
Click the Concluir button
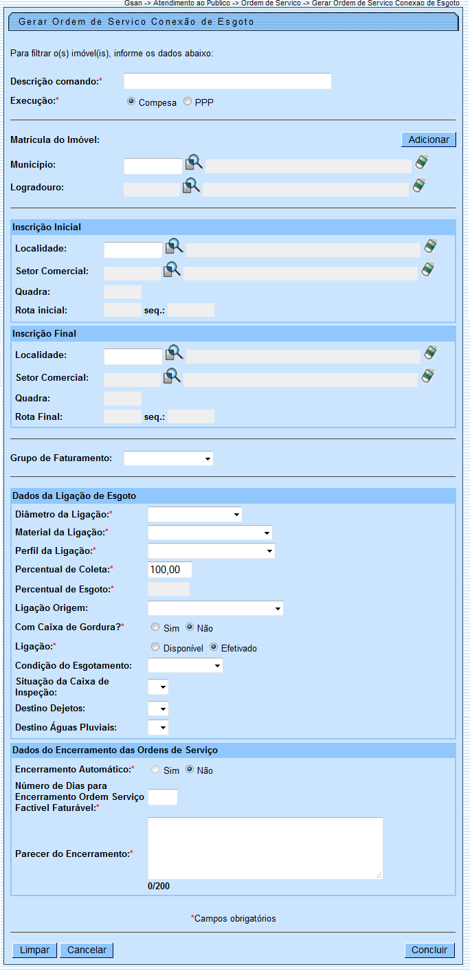coord(429,950)
